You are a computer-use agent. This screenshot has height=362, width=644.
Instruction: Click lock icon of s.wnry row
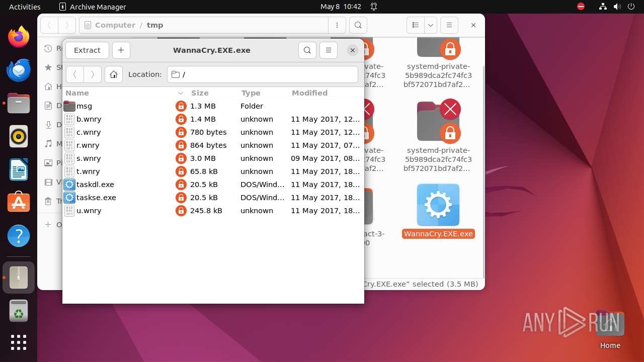181,158
